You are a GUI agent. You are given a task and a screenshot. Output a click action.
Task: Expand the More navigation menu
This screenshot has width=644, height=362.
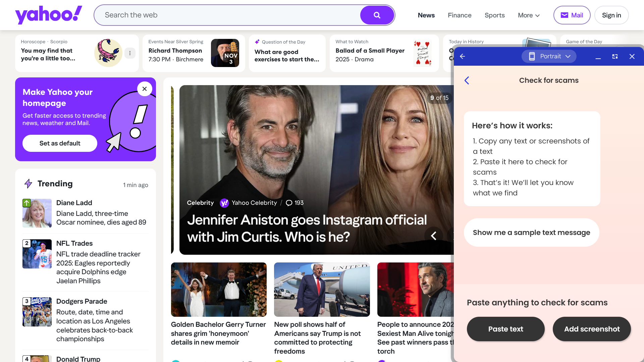click(529, 15)
